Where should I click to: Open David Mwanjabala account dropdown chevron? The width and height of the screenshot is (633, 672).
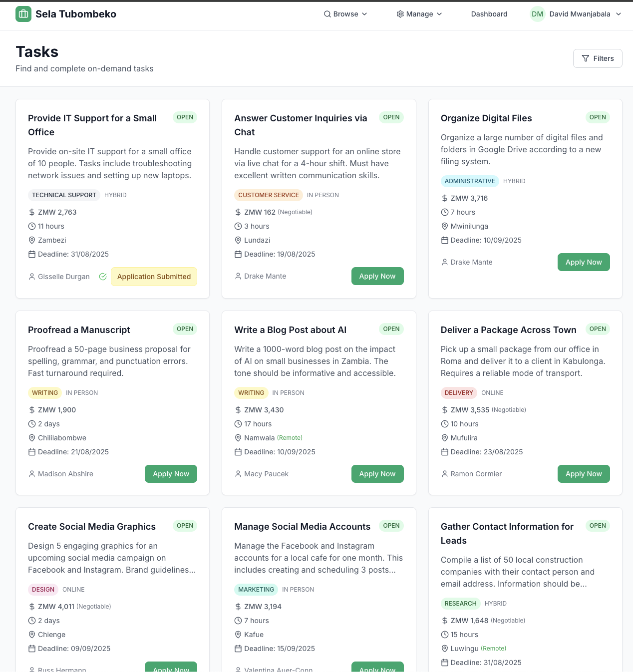click(x=619, y=14)
